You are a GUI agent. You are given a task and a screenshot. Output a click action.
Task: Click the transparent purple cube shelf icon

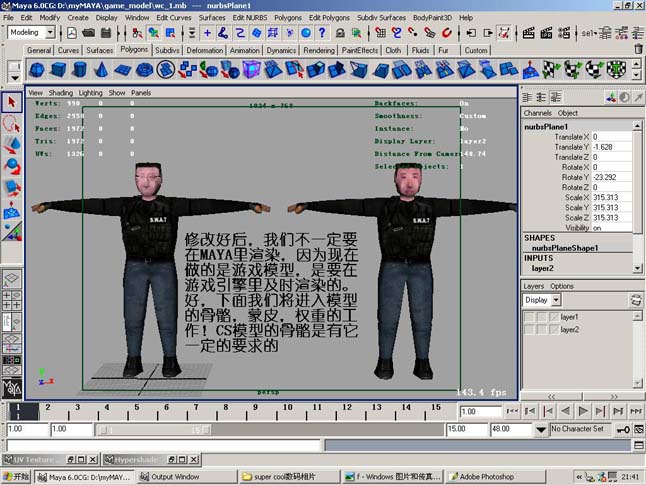[x=251, y=70]
